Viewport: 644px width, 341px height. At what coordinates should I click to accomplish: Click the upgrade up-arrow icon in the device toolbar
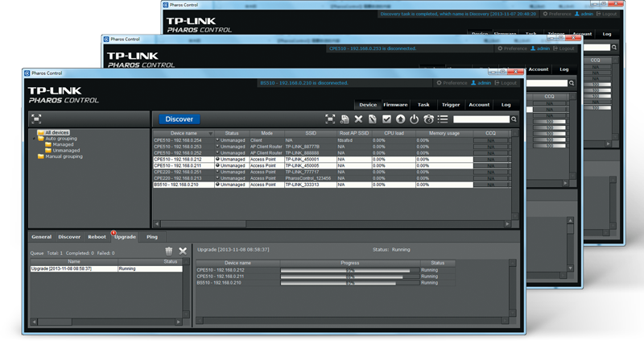(400, 119)
